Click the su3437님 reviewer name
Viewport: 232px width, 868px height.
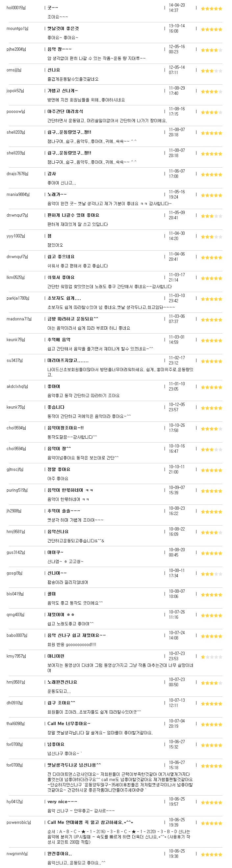(x=14, y=360)
